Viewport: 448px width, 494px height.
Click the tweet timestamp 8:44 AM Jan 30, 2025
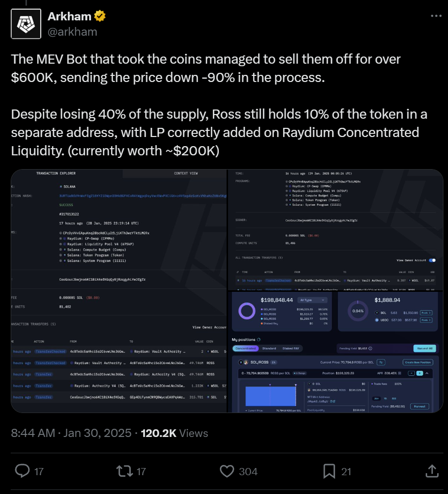click(71, 433)
